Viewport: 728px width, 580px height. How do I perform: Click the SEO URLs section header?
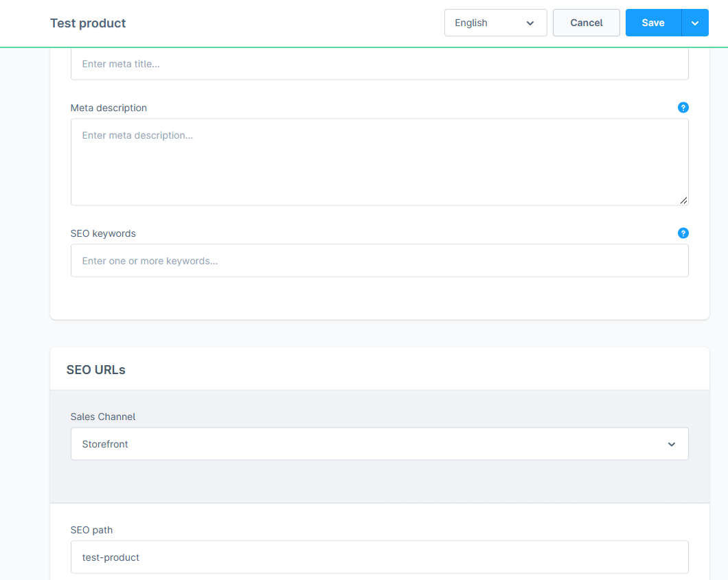coord(95,369)
